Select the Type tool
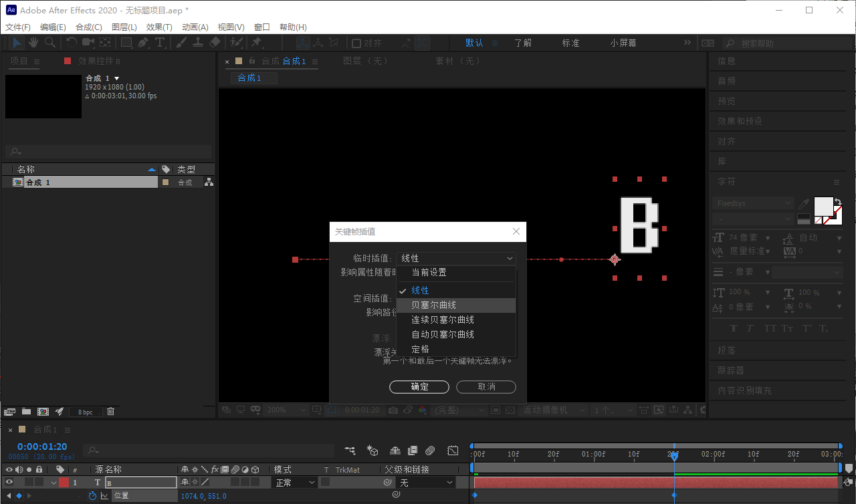856x504 pixels. [160, 42]
